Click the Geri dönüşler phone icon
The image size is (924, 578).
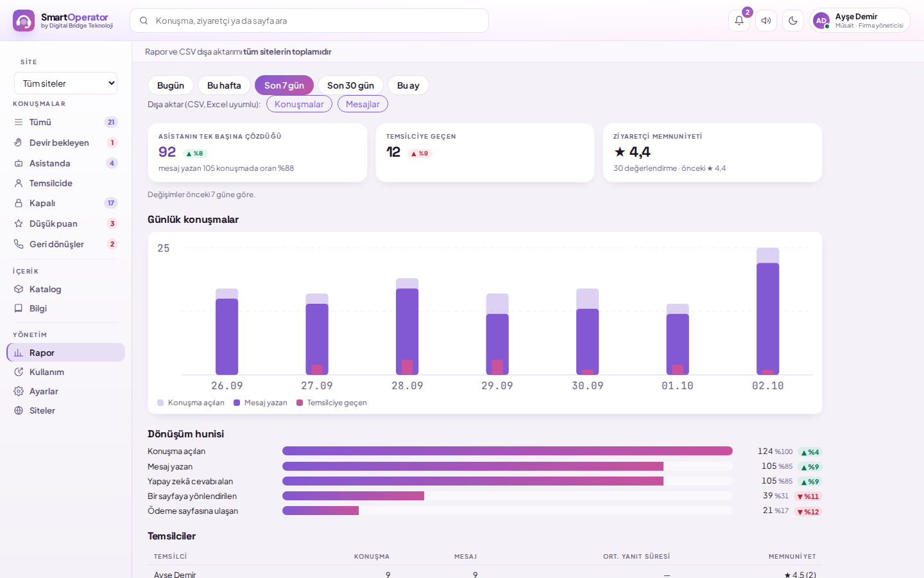pyautogui.click(x=19, y=244)
